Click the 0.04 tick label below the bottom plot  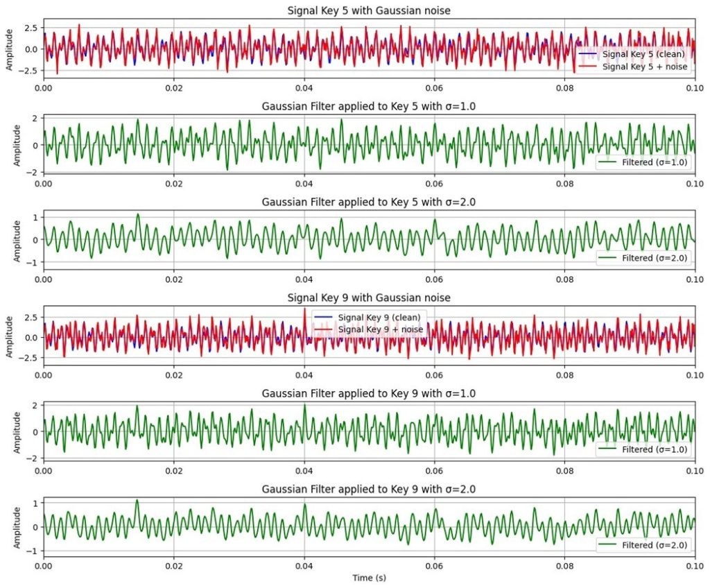coord(304,566)
